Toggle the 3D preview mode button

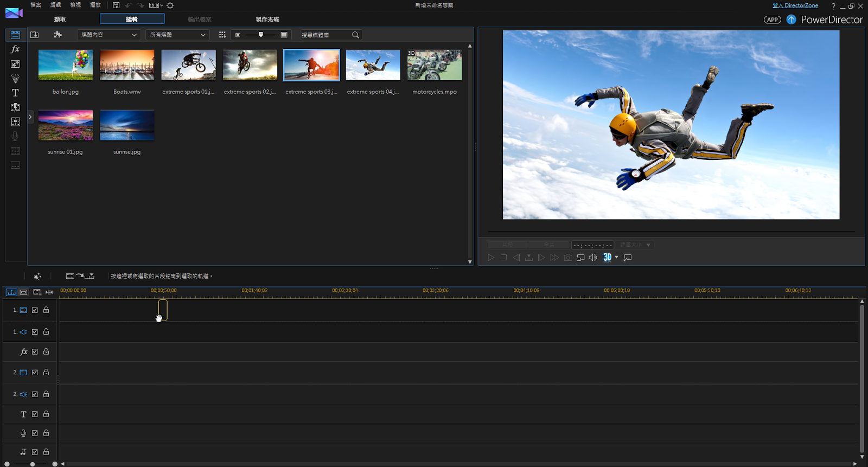click(x=608, y=258)
